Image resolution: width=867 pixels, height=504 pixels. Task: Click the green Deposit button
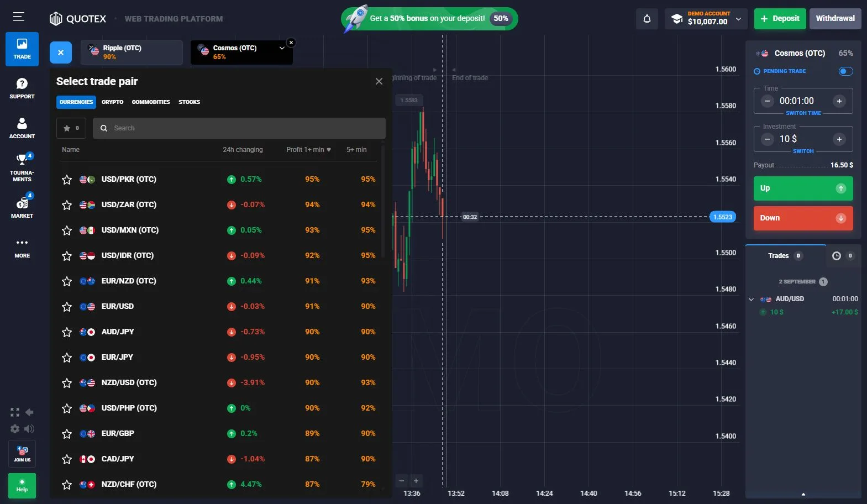(780, 19)
